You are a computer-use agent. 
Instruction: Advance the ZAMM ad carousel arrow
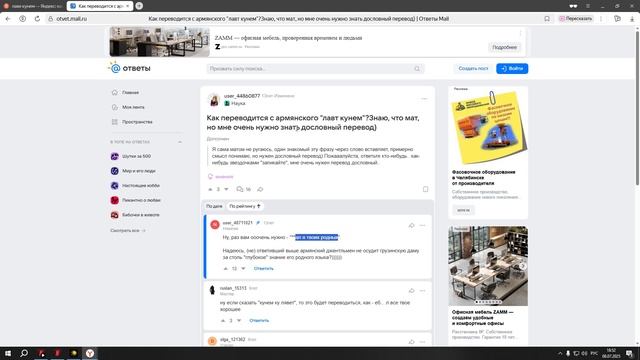tap(522, 266)
